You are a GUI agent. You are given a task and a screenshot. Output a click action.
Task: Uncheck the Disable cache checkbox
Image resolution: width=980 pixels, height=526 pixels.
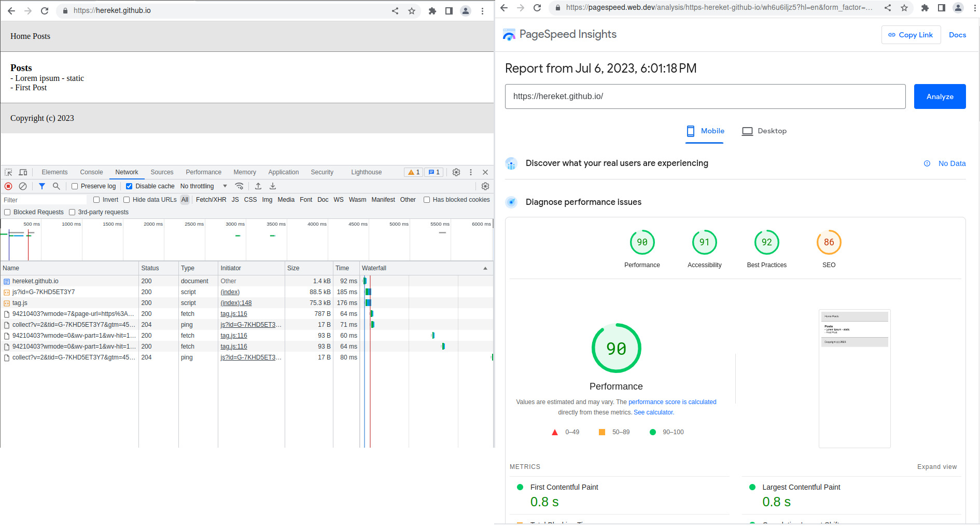click(x=129, y=186)
